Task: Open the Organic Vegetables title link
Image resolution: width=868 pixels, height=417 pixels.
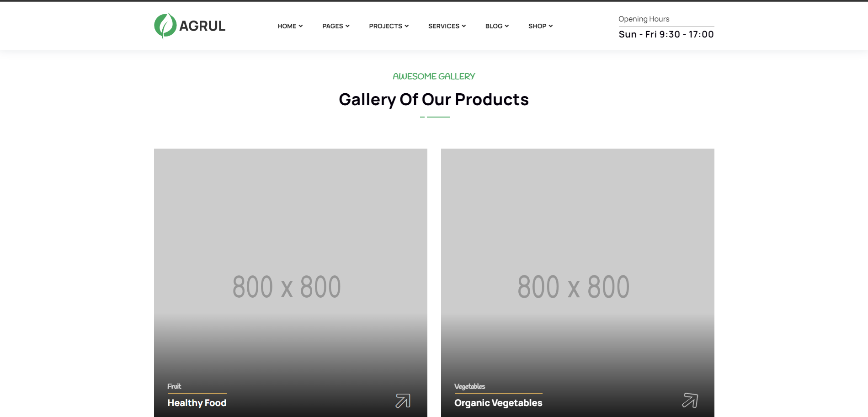Action: [498, 403]
